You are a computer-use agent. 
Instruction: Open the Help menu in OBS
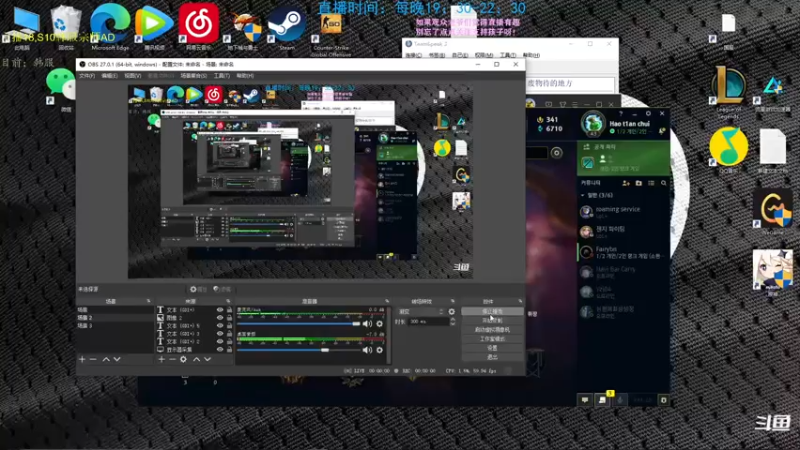[x=245, y=76]
